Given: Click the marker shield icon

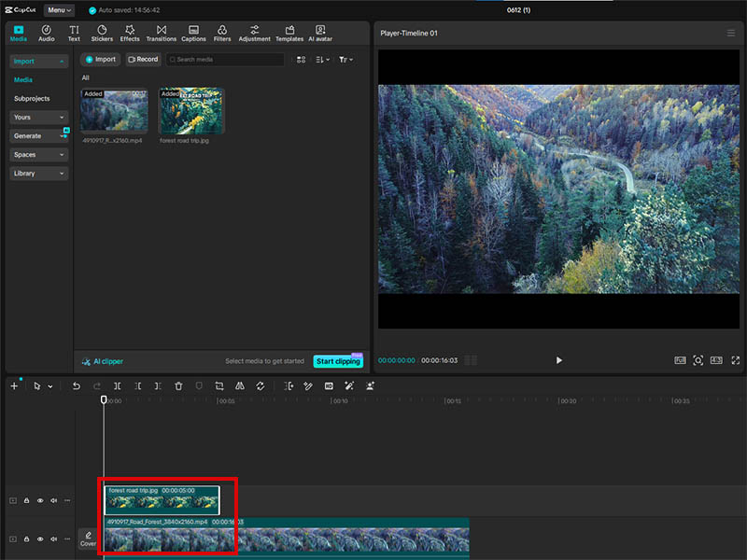Looking at the screenshot, I should pyautogui.click(x=199, y=386).
